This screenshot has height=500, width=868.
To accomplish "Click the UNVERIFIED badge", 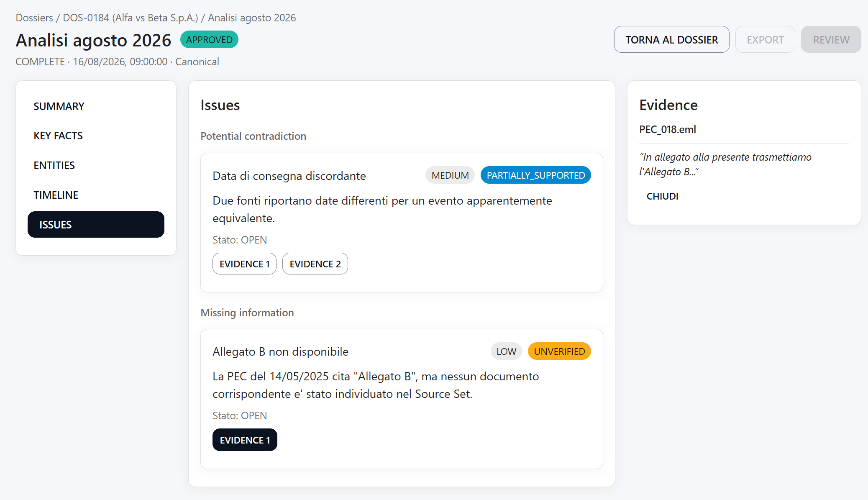I will (x=559, y=351).
